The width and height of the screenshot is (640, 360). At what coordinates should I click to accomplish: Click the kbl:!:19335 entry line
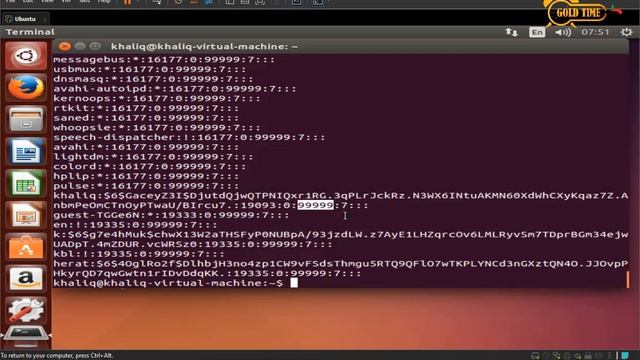139,254
